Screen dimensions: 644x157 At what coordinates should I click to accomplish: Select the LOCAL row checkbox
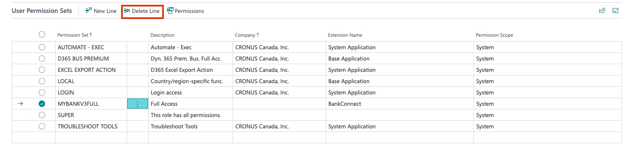click(x=42, y=81)
